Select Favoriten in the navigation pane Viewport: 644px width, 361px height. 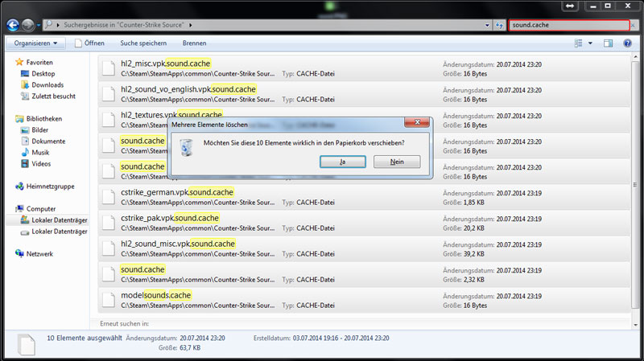tap(34, 63)
